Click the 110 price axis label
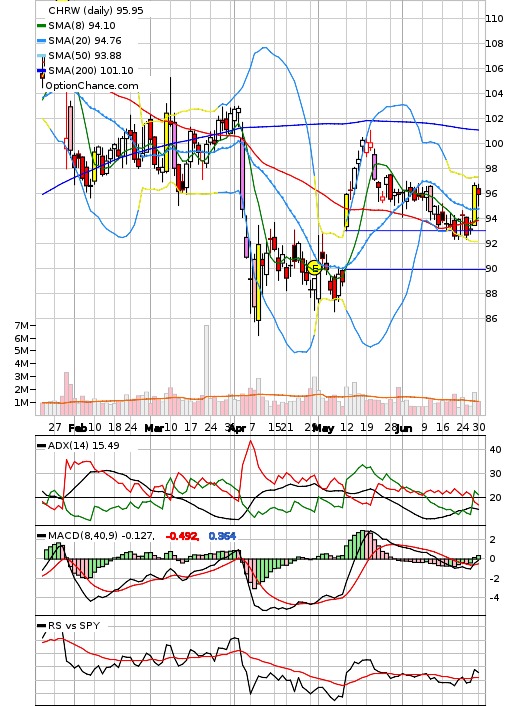This screenshot has width=526, height=706. [x=494, y=19]
